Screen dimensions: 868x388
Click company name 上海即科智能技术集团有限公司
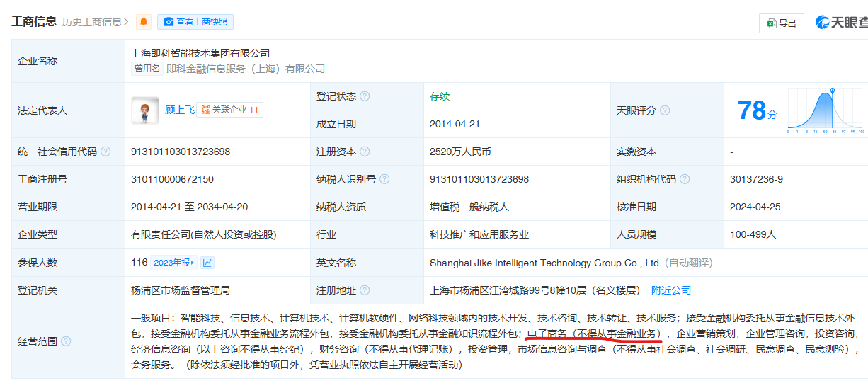coord(201,53)
